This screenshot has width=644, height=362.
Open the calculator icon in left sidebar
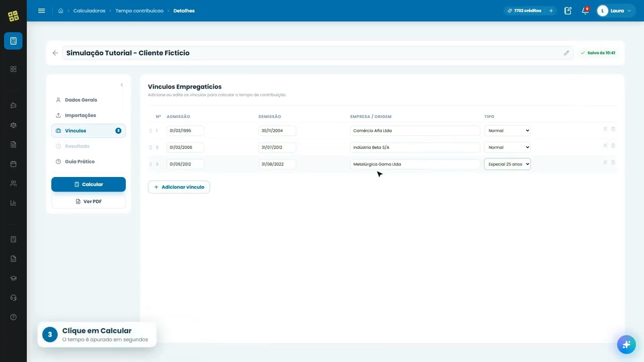[x=13, y=41]
